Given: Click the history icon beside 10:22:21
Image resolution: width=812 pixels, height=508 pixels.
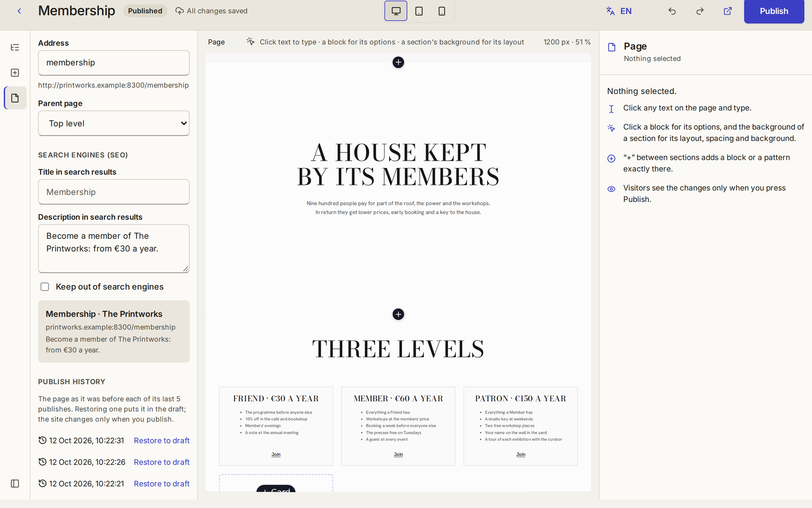Looking at the screenshot, I should click(x=42, y=483).
